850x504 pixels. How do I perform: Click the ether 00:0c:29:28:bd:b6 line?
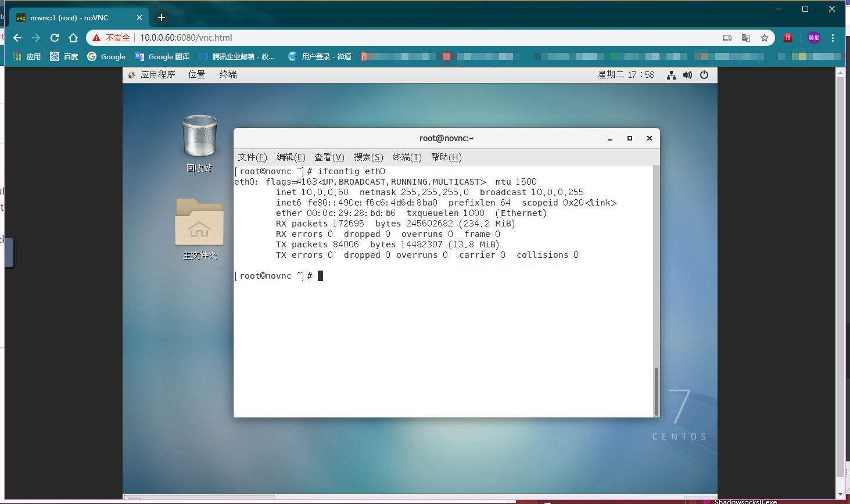coord(411,213)
